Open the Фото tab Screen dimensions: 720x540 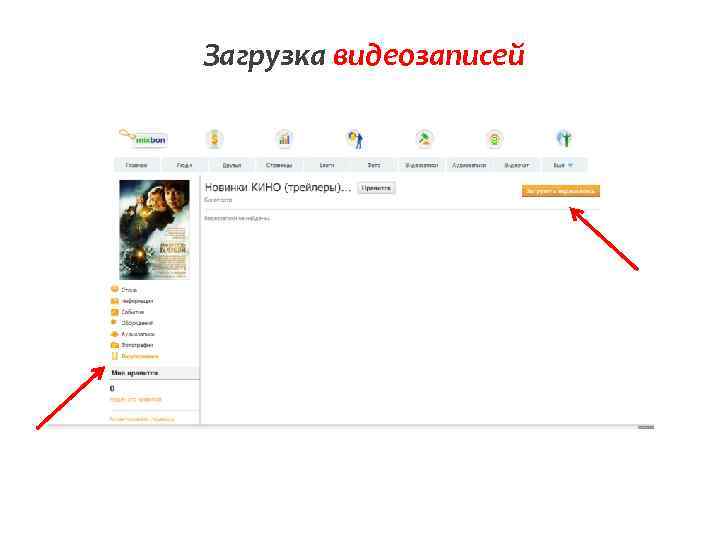tap(374, 165)
